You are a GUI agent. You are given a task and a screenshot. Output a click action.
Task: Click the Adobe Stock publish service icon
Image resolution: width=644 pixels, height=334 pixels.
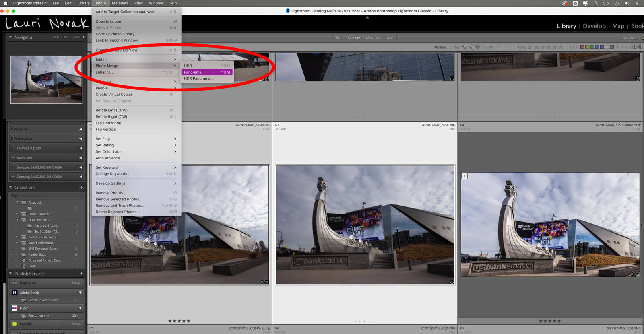(14, 293)
